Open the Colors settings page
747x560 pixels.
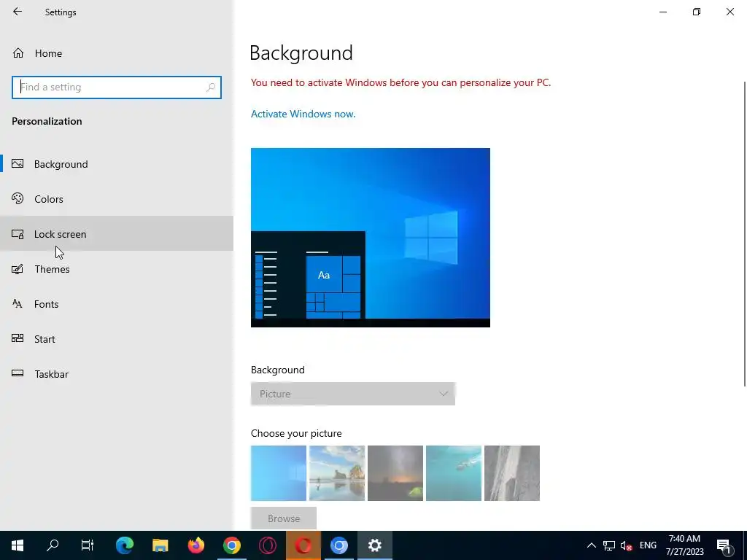(117, 199)
